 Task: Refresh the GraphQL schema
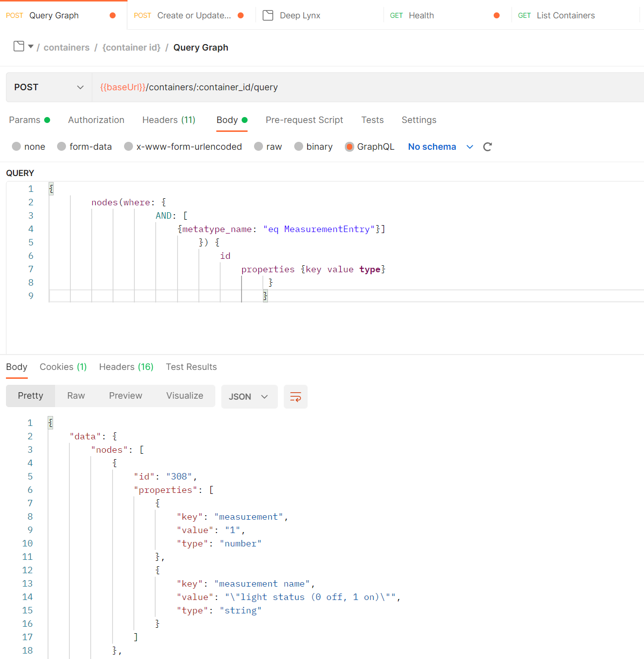(x=487, y=147)
